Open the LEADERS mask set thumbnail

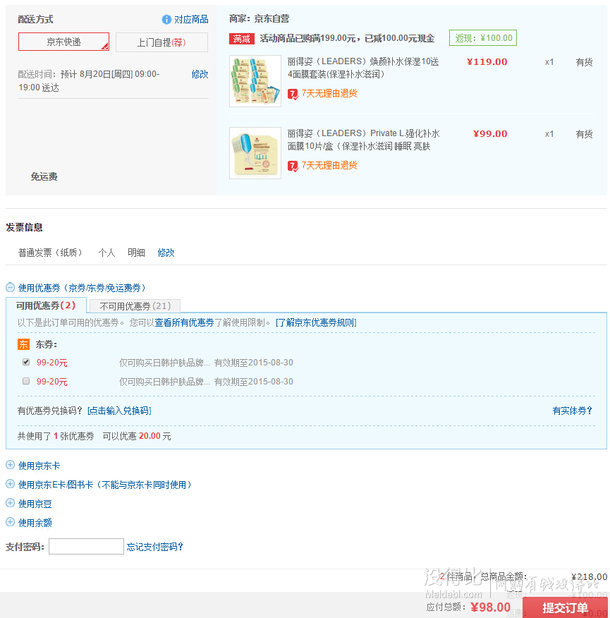pyautogui.click(x=255, y=81)
